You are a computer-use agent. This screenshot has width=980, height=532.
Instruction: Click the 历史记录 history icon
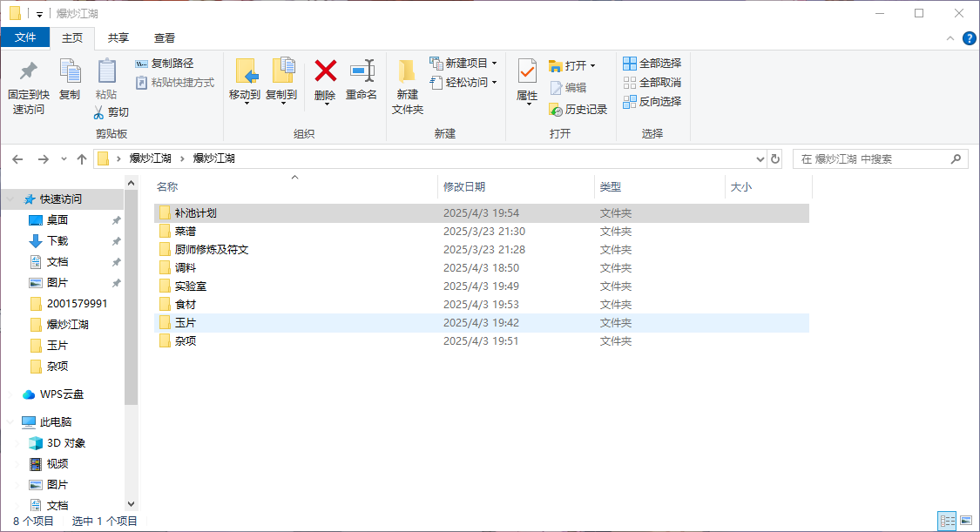pyautogui.click(x=556, y=110)
